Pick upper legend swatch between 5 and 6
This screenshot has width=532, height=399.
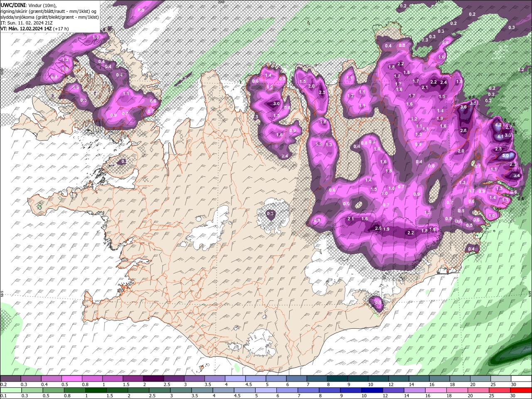point(276,379)
